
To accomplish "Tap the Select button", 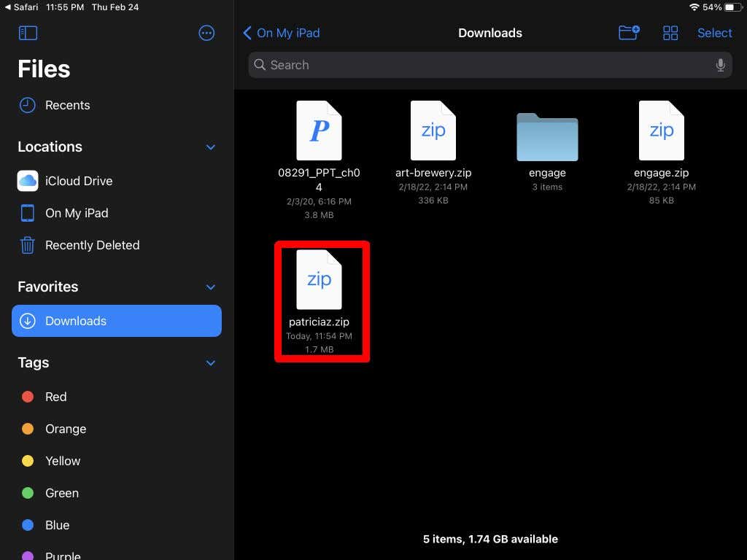I will pos(714,33).
